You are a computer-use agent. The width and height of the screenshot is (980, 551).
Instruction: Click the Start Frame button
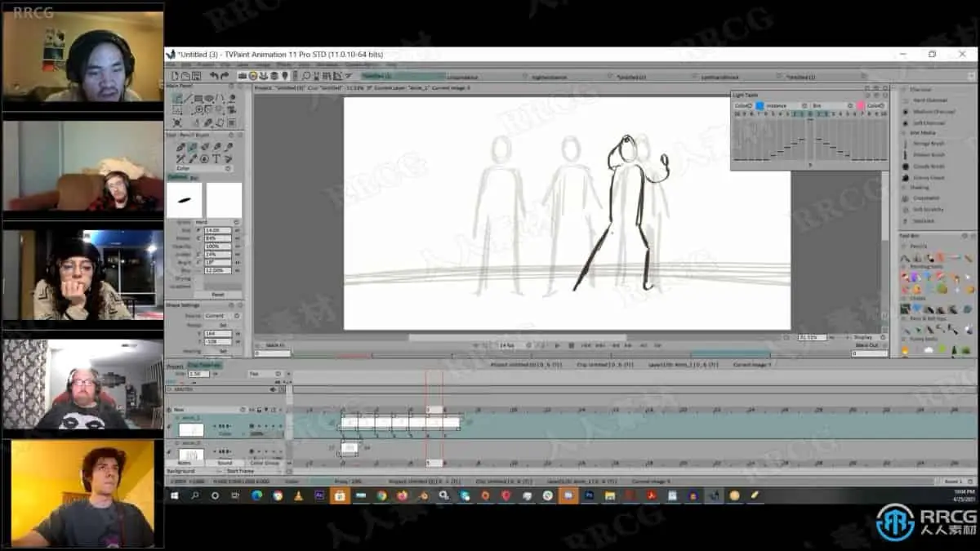tap(240, 471)
